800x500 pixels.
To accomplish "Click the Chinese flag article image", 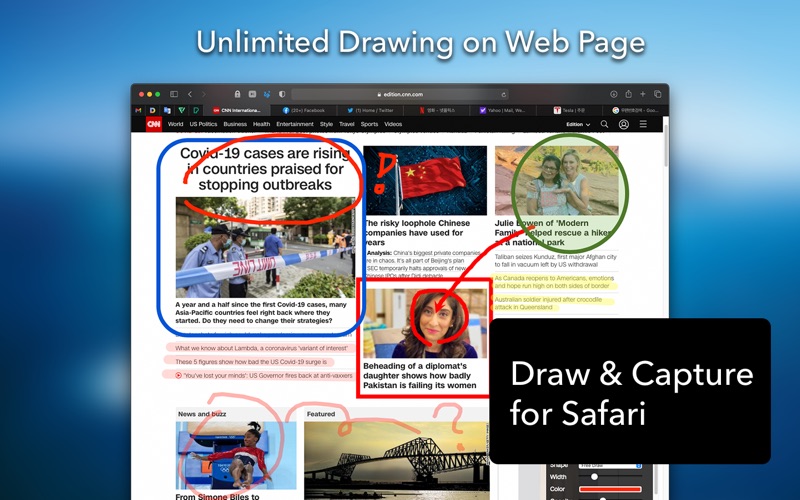I will coord(425,181).
